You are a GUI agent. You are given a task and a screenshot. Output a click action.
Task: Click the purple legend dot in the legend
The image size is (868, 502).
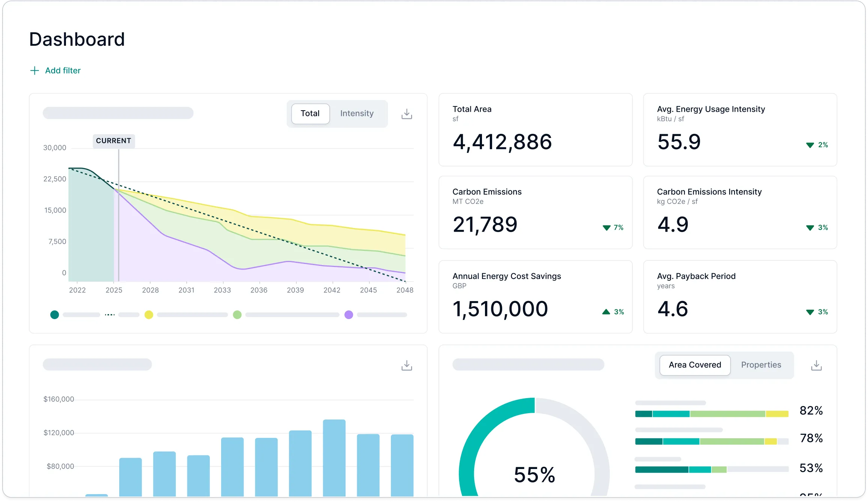[x=349, y=315]
